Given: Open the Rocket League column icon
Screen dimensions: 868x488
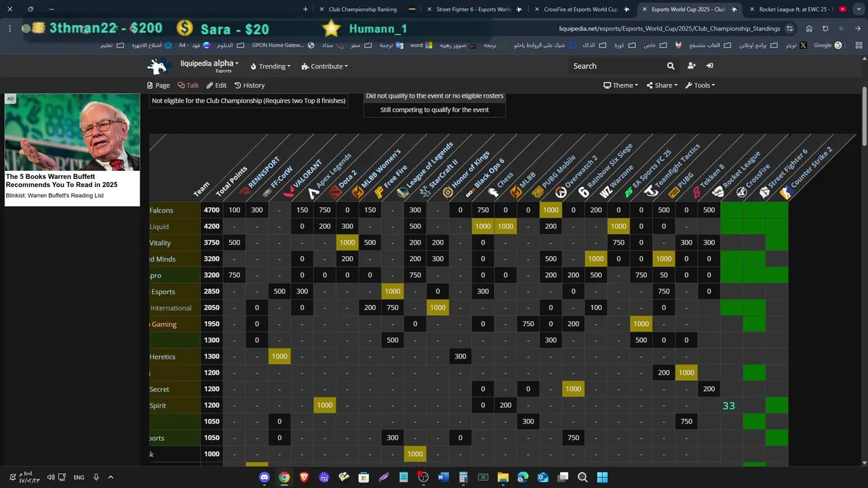Looking at the screenshot, I should coord(719,192).
